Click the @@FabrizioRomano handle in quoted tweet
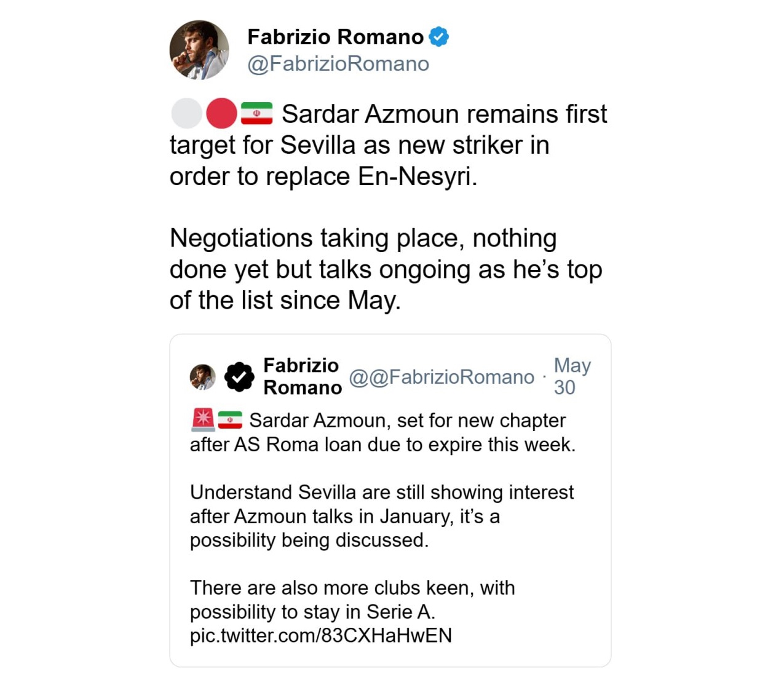 pyautogui.click(x=441, y=377)
